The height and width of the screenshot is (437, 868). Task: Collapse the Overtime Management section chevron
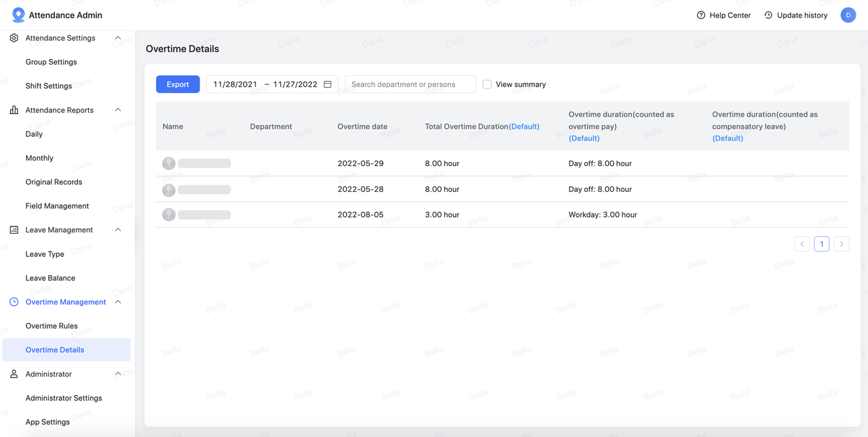tap(118, 302)
